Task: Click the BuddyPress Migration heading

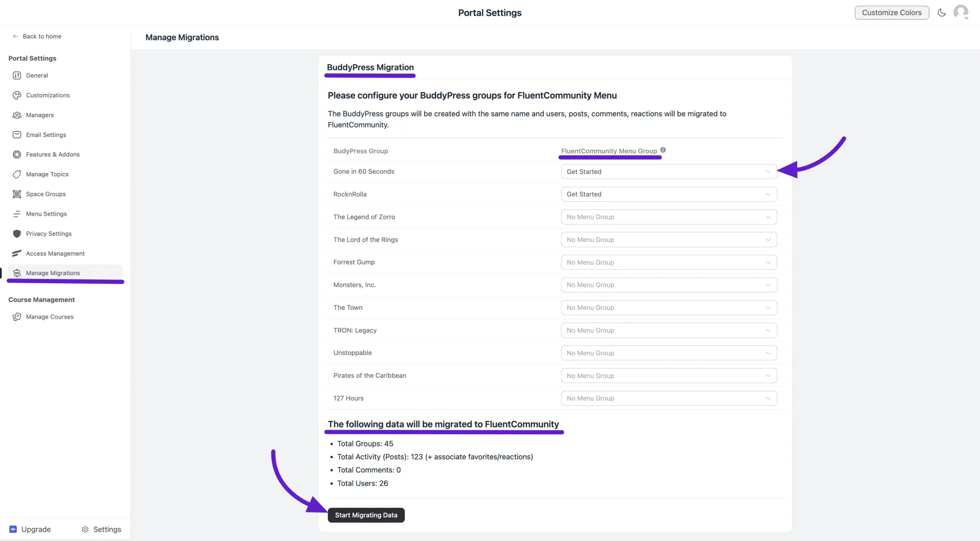Action: (x=370, y=67)
